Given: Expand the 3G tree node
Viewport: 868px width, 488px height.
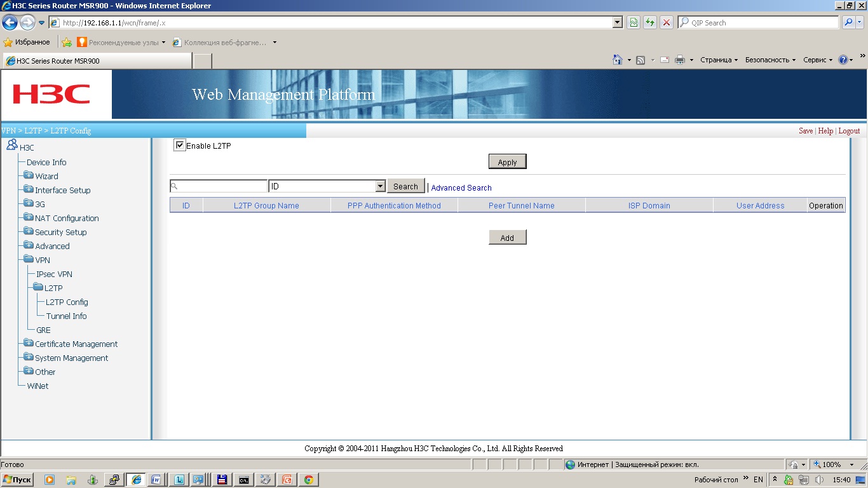Looking at the screenshot, I should (29, 203).
